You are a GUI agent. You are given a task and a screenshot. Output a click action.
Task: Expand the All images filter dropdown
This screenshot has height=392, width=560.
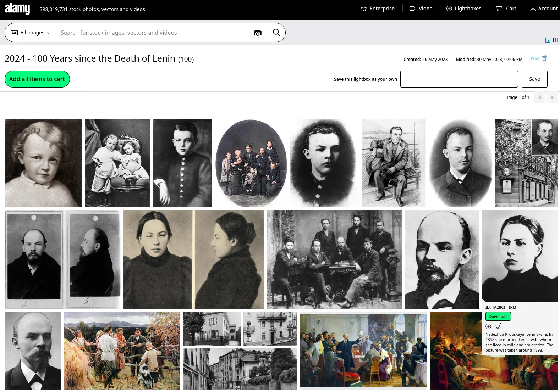30,33
